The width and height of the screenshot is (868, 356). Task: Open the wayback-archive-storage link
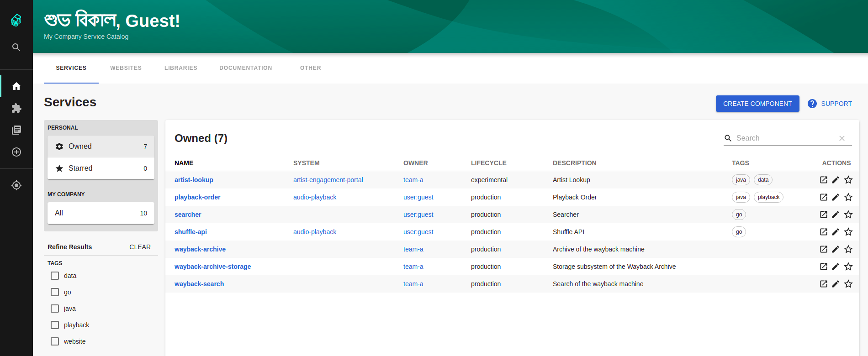(212, 267)
